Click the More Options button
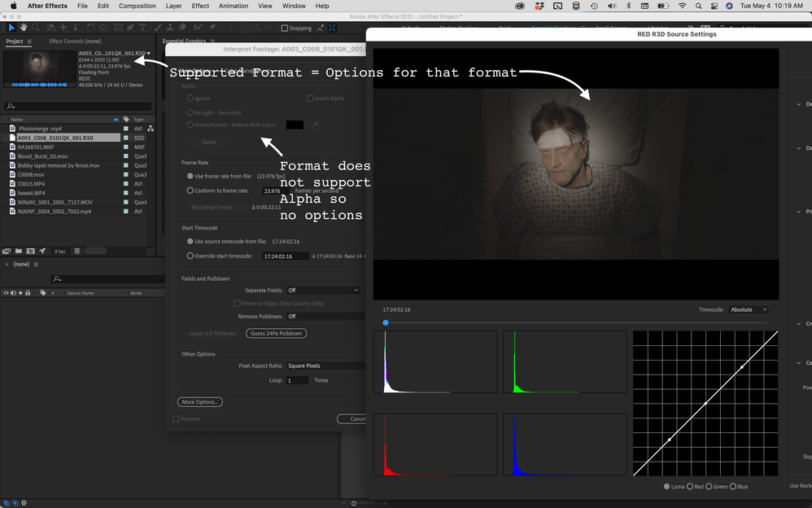The width and height of the screenshot is (812, 508). (x=200, y=401)
